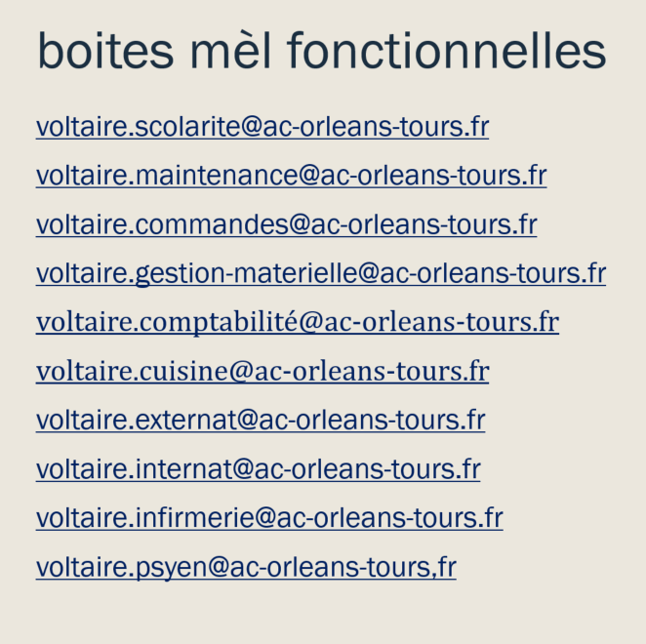This screenshot has height=644, width=646.
Task: Click the voltaire.comptabilité email link
Action: [x=298, y=323]
